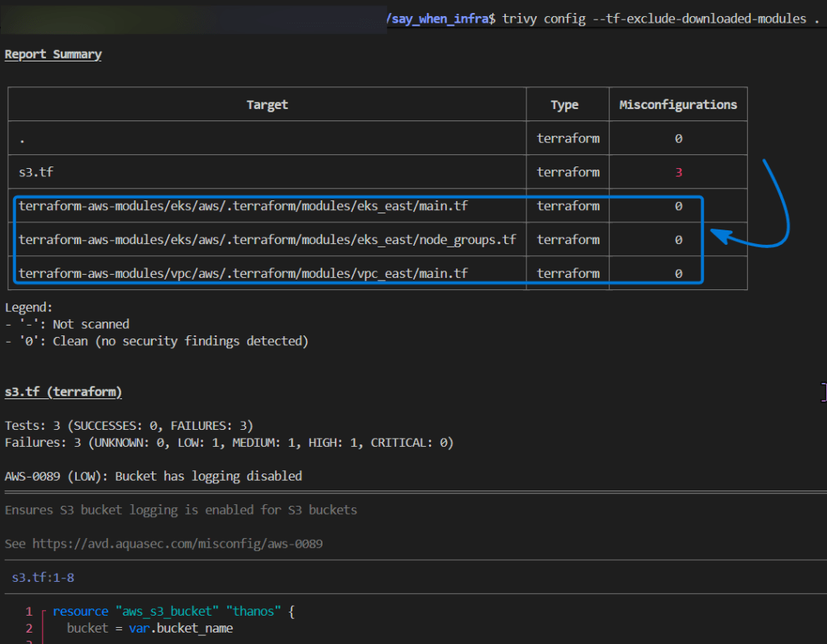Screen dimensions: 827x644
Task: Click the 'bucket = var.bucket_name' code line
Action: [x=150, y=628]
